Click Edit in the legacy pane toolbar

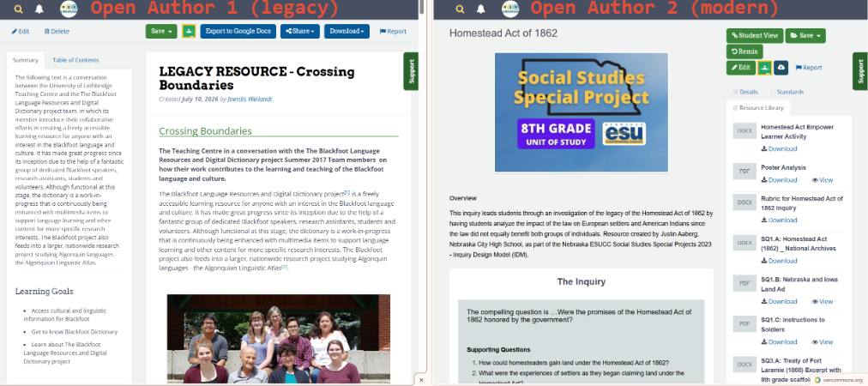pos(21,32)
